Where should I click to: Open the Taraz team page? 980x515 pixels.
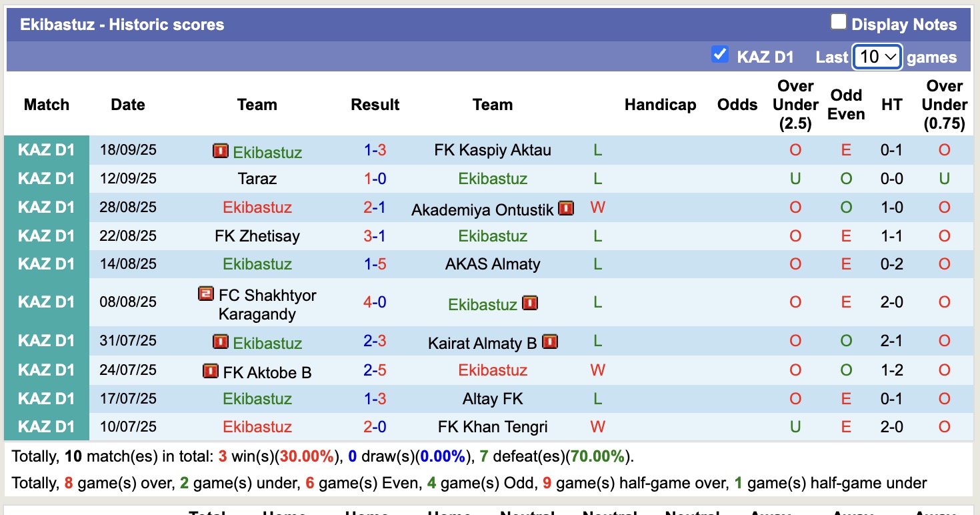pos(257,179)
